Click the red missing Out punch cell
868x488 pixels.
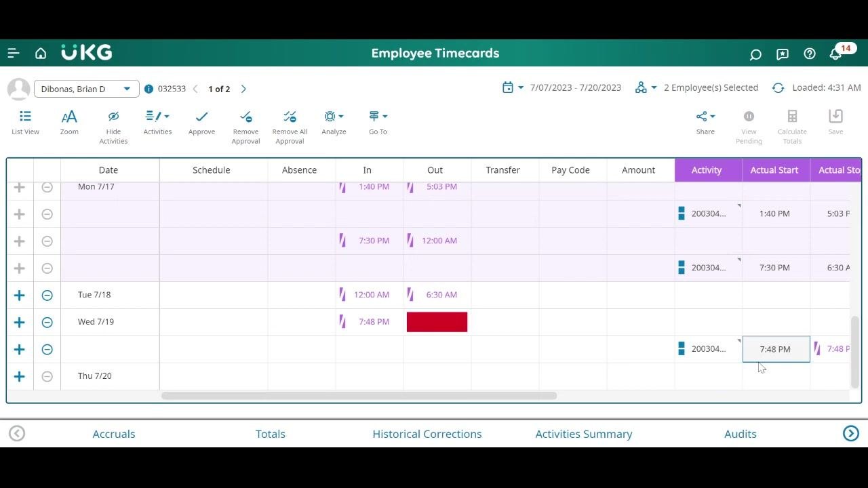[x=437, y=322]
